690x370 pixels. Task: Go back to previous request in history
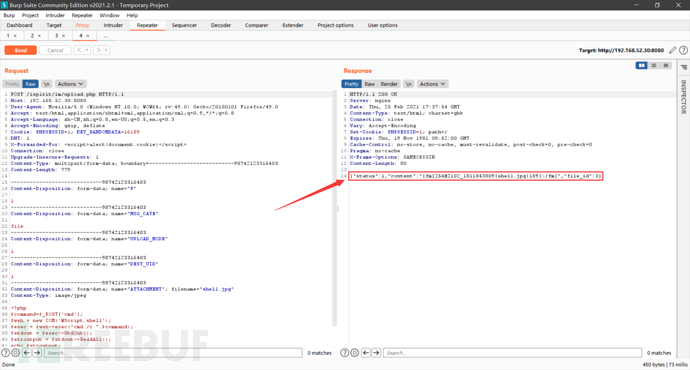79,50
